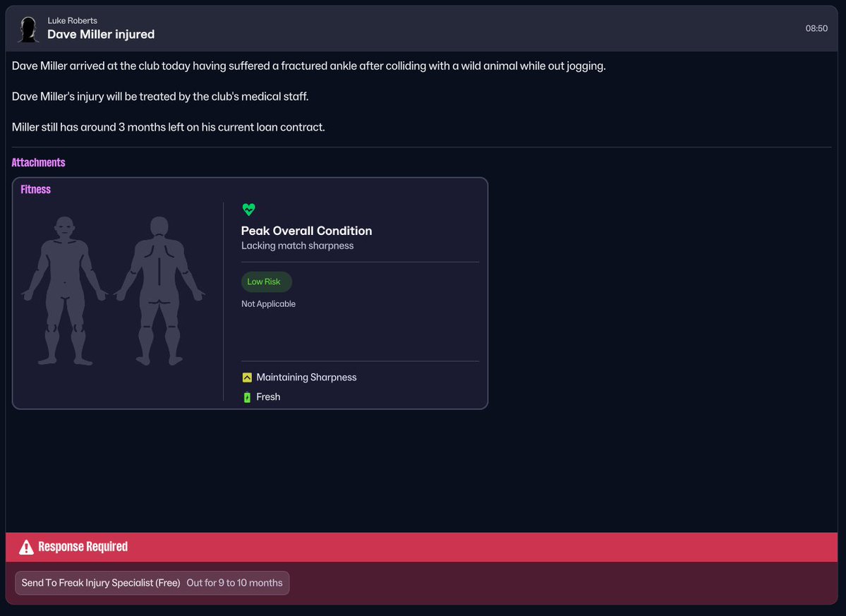Click the Response Required warning triangle icon

(x=26, y=547)
